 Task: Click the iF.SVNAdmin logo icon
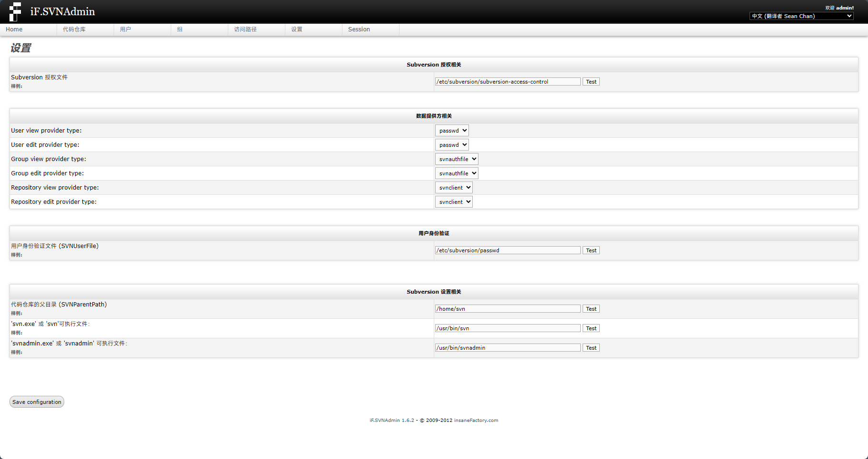[15, 11]
